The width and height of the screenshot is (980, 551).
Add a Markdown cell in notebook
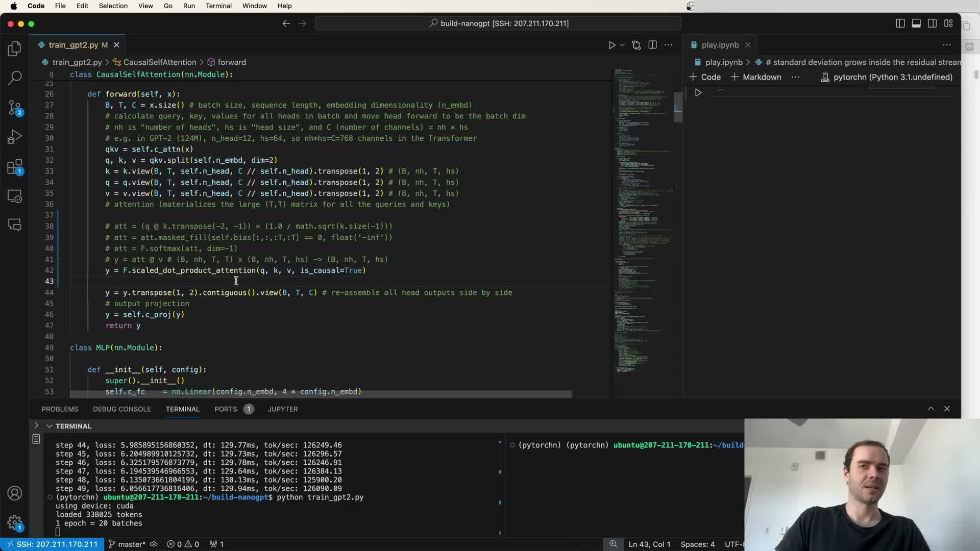756,77
